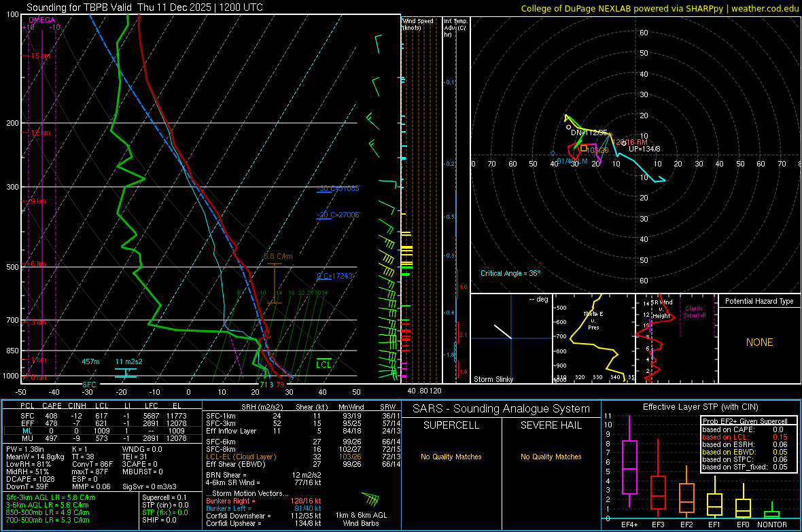Click the 12 km height marker
The height and width of the screenshot is (532, 802).
coord(40,132)
